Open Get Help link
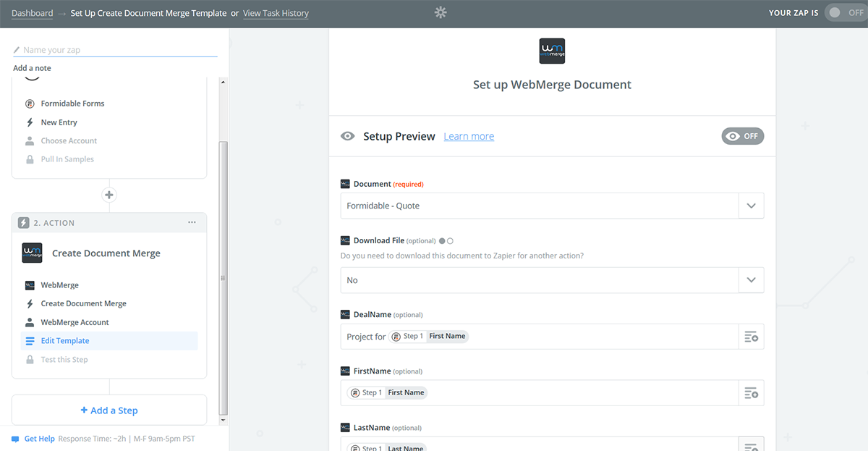Viewport: 868px width, 451px height. pyautogui.click(x=40, y=439)
